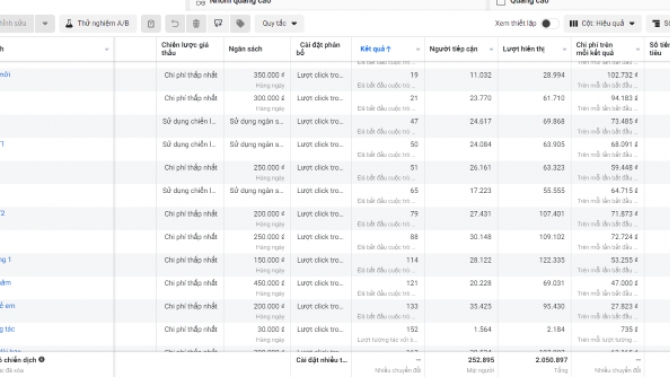
Task: Click the result value '19'
Action: click(x=414, y=75)
